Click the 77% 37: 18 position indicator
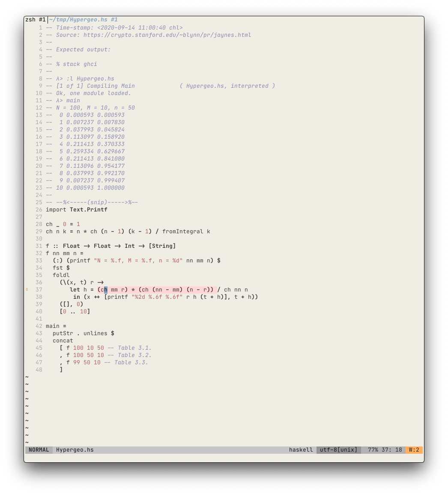Screen dimensions: 448x494 point(385,450)
